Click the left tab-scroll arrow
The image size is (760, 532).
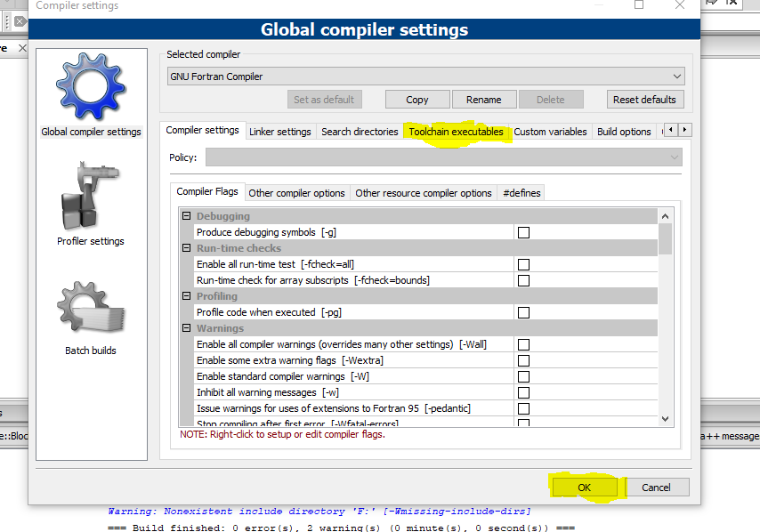click(671, 130)
